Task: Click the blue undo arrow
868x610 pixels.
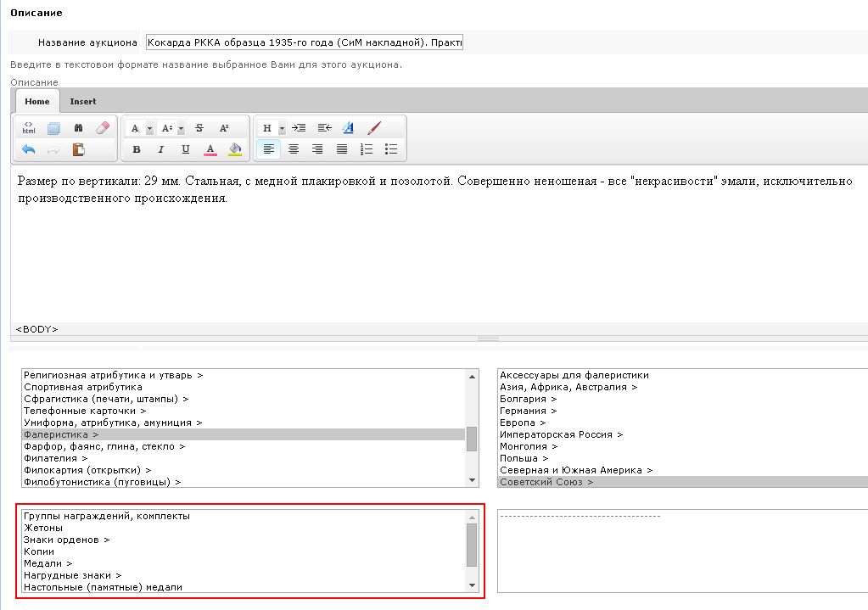Action: [28, 149]
